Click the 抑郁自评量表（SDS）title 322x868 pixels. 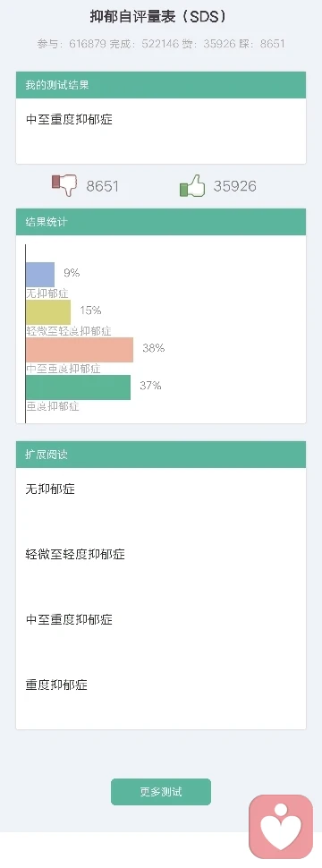(159, 17)
